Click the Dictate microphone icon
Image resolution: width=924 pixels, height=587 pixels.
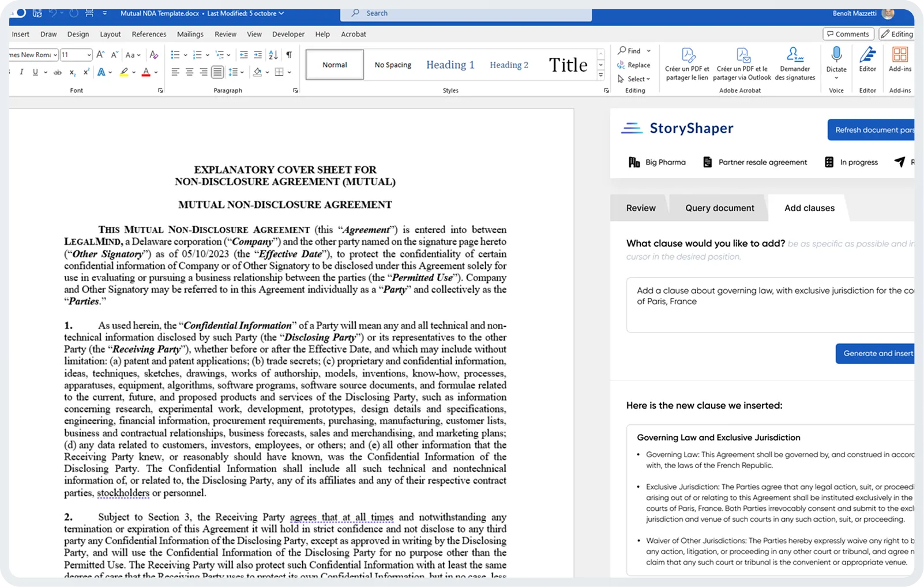click(x=836, y=55)
